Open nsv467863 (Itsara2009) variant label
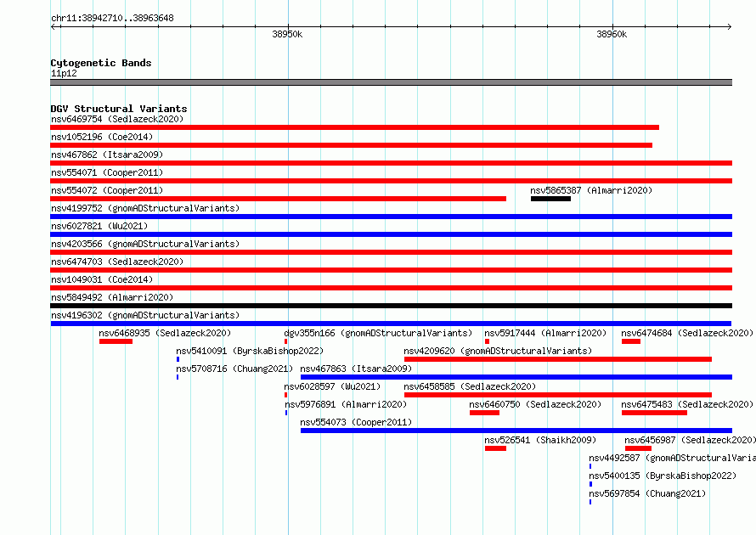 tap(356, 369)
